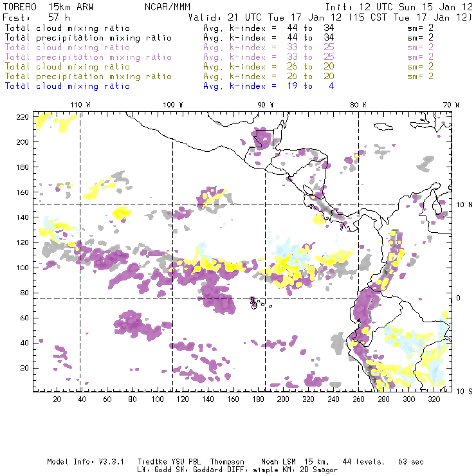The image size is (476, 476).
Task: Click y-axis tick label '60'
Action: 24,318
